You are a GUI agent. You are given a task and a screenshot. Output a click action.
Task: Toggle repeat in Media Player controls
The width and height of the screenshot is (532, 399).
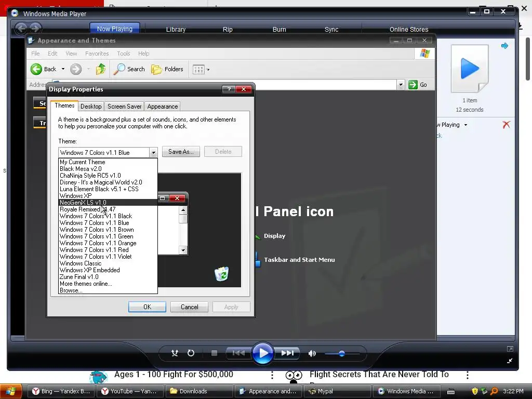(191, 353)
